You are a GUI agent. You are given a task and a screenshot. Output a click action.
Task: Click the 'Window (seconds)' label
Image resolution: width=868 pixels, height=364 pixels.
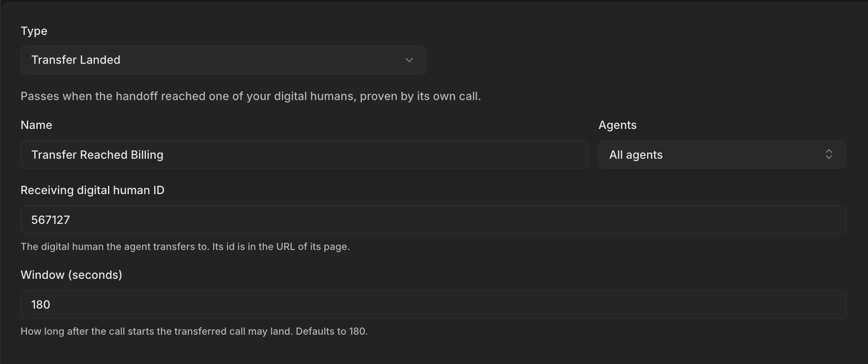click(x=72, y=275)
